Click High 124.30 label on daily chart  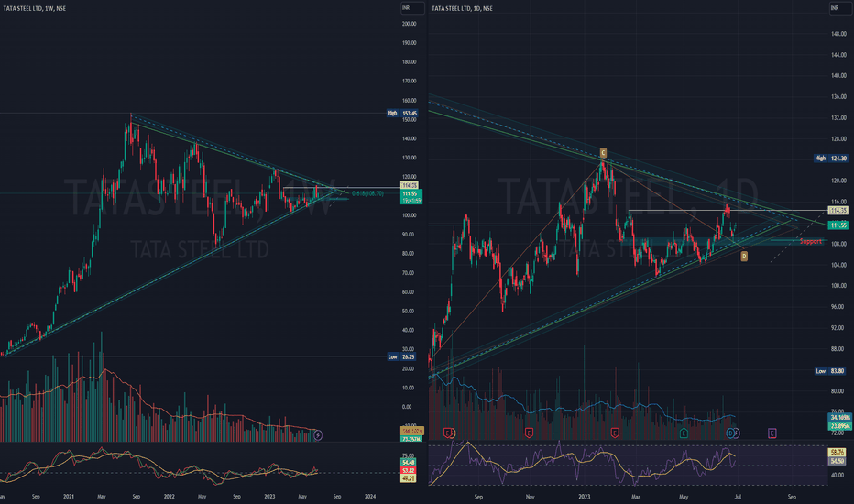coord(831,158)
